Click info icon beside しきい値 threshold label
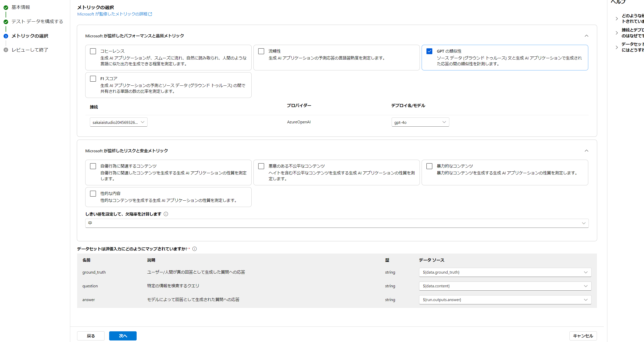Image resolution: width=644 pixels, height=342 pixels. pos(166,214)
